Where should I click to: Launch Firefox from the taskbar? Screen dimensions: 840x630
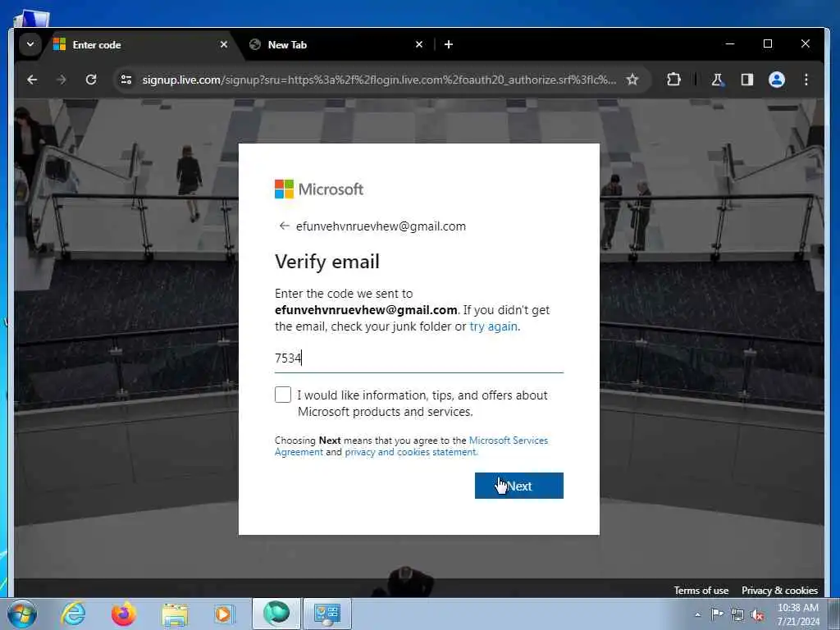124,614
